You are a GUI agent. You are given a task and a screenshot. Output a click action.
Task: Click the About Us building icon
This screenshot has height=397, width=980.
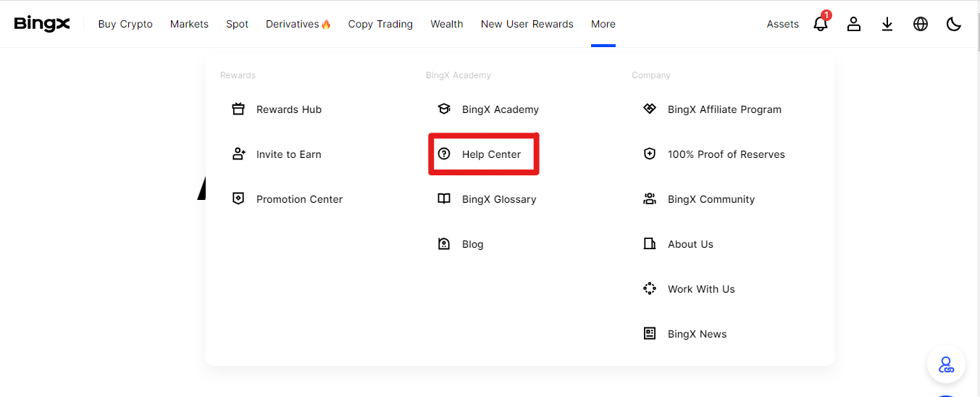click(x=650, y=244)
